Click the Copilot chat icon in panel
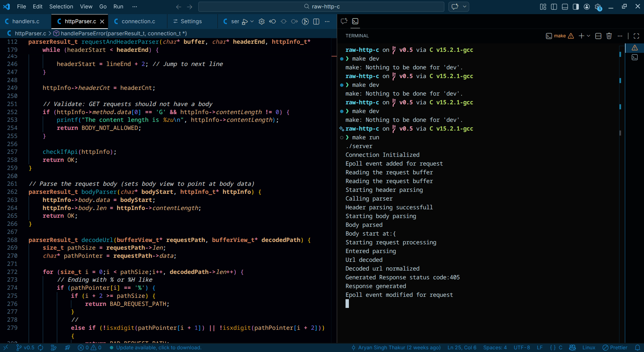This screenshot has width=644, height=352. click(344, 21)
